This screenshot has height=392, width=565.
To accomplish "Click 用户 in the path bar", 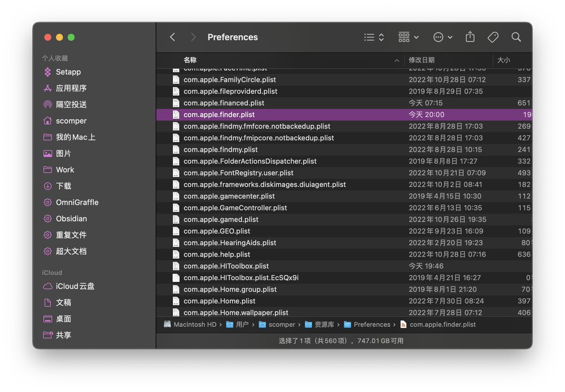I will 237,325.
